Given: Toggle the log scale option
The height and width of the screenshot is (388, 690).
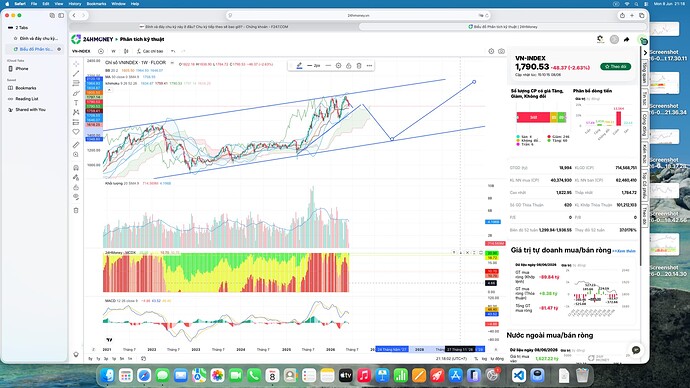Looking at the screenshot, I should (484, 359).
